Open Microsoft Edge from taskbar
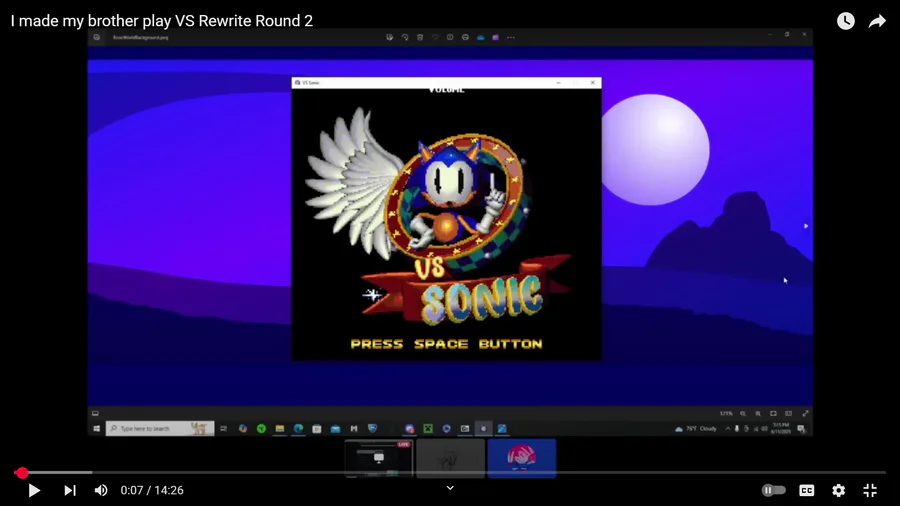 tap(298, 429)
